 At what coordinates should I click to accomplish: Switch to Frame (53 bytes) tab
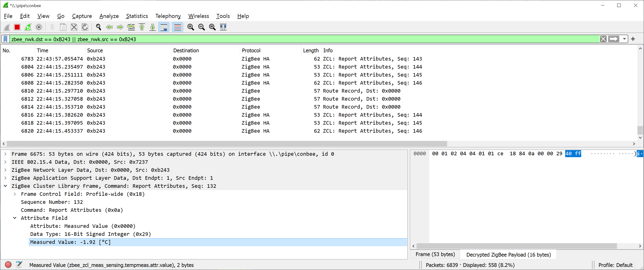[435, 254]
